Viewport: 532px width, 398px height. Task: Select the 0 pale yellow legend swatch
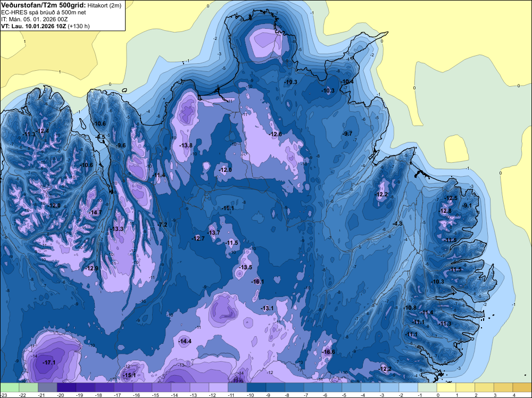pyautogui.click(x=446, y=387)
